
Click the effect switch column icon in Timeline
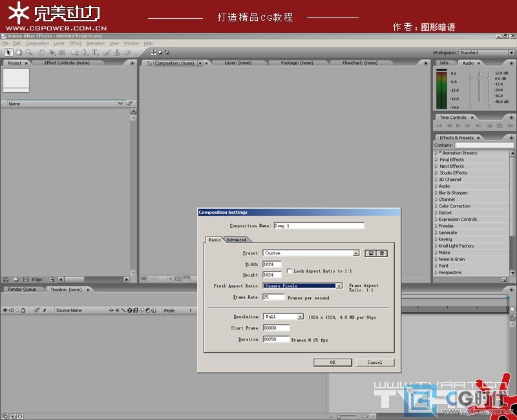pos(130,310)
